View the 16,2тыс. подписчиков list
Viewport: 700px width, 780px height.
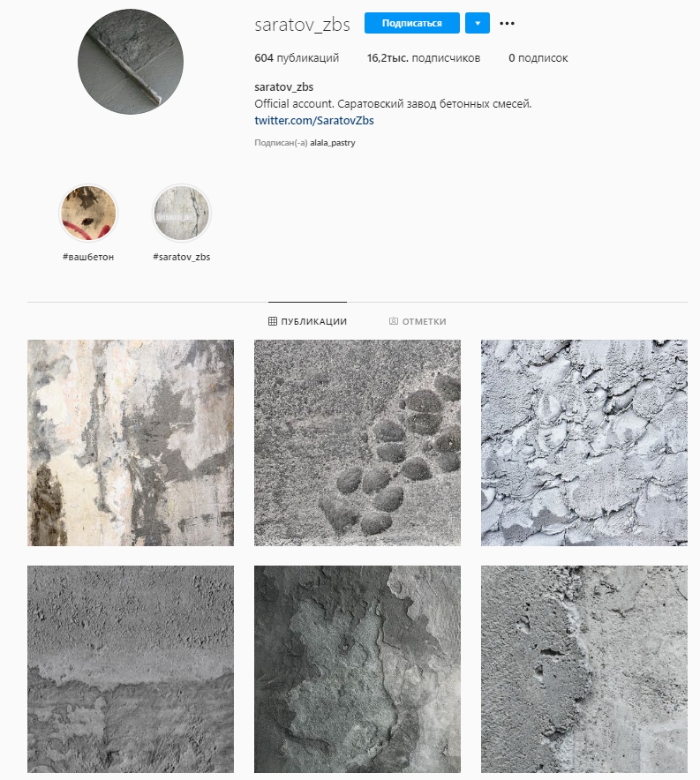pyautogui.click(x=424, y=58)
